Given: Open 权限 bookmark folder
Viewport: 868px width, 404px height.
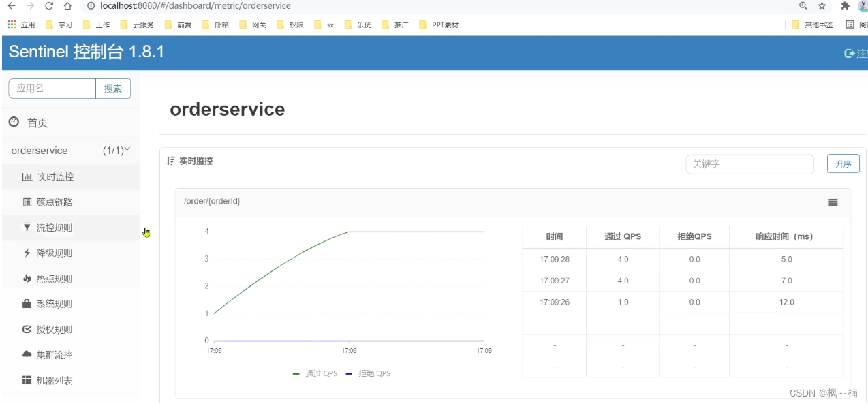Looking at the screenshot, I should pyautogui.click(x=290, y=25).
